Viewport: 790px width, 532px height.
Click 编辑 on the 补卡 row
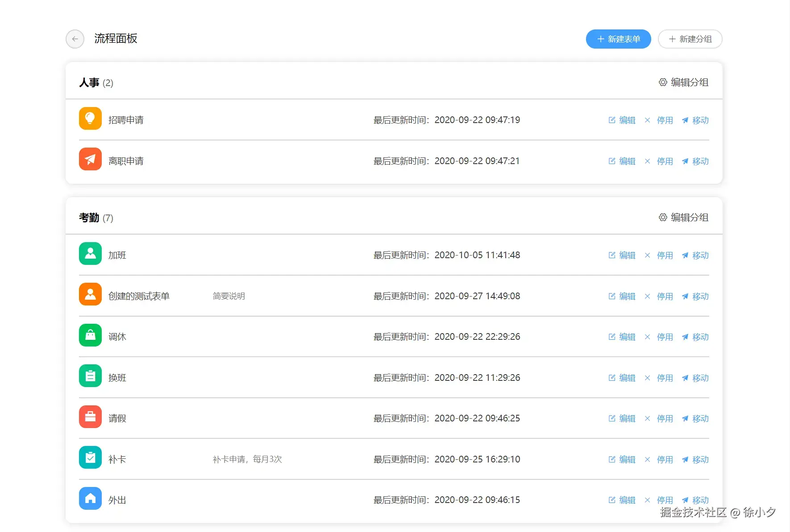click(x=622, y=460)
